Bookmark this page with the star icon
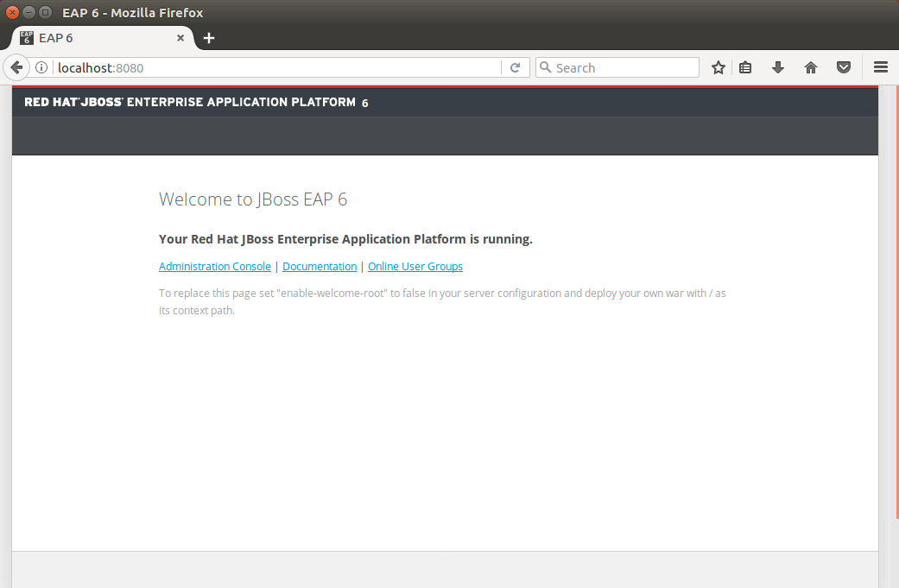The image size is (899, 588). click(x=718, y=67)
